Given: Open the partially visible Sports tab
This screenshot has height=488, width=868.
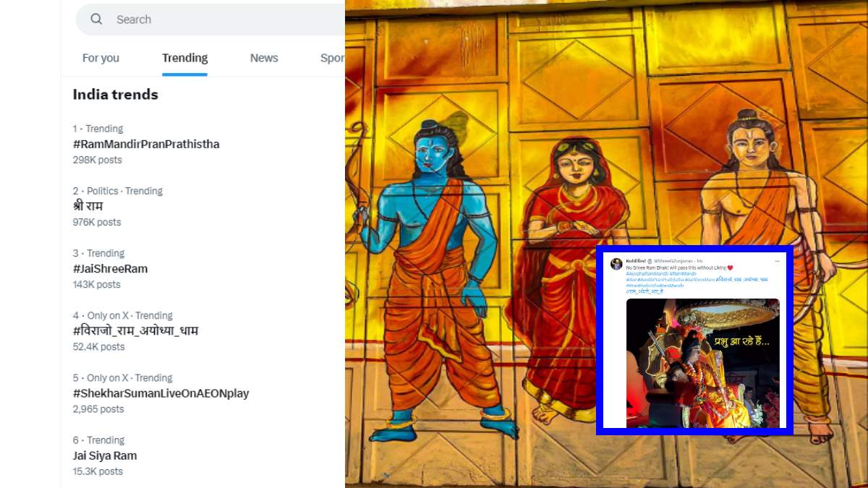Looking at the screenshot, I should [x=332, y=58].
